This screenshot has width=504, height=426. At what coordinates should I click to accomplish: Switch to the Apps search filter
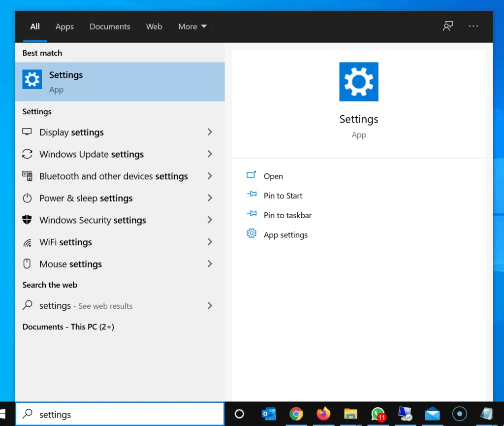click(x=64, y=27)
